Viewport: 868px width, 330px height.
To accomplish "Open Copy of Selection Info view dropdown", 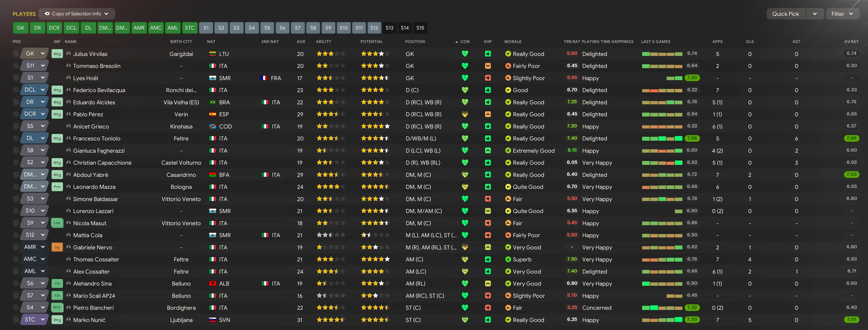I will [76, 14].
